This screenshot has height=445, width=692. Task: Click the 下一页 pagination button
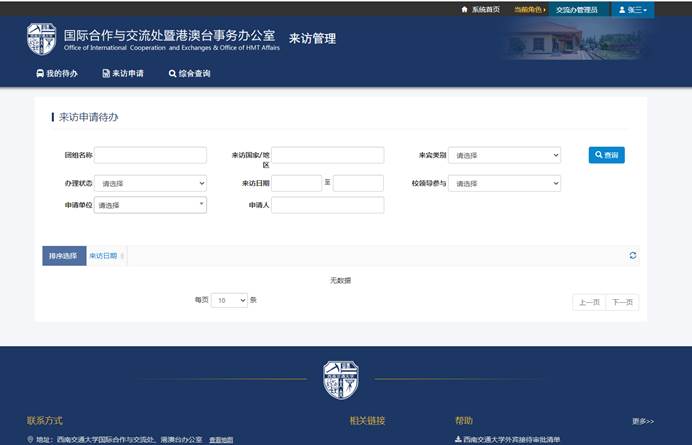tap(623, 301)
